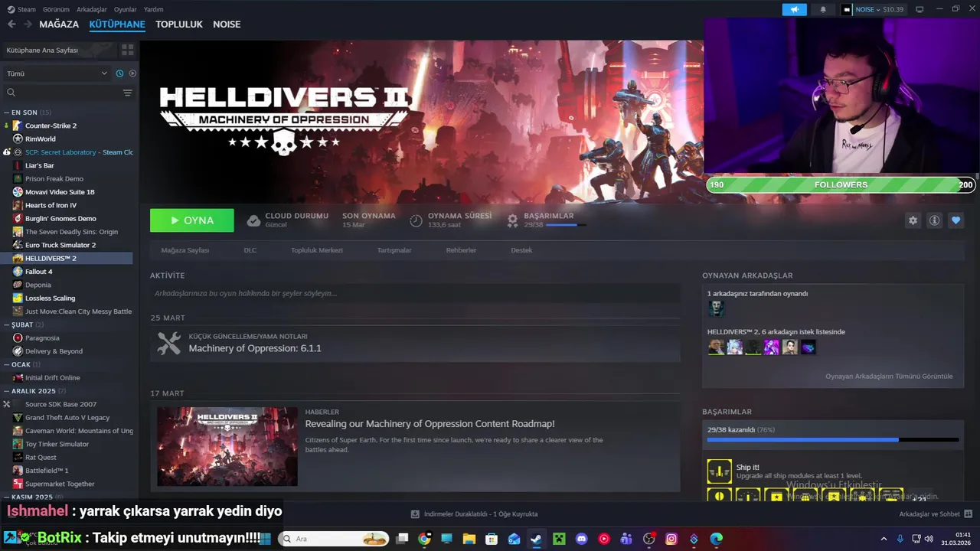The height and width of the screenshot is (551, 980).
Task: Open Revealing our Machinery of Oppression Content Roadmap
Action: pyautogui.click(x=430, y=424)
